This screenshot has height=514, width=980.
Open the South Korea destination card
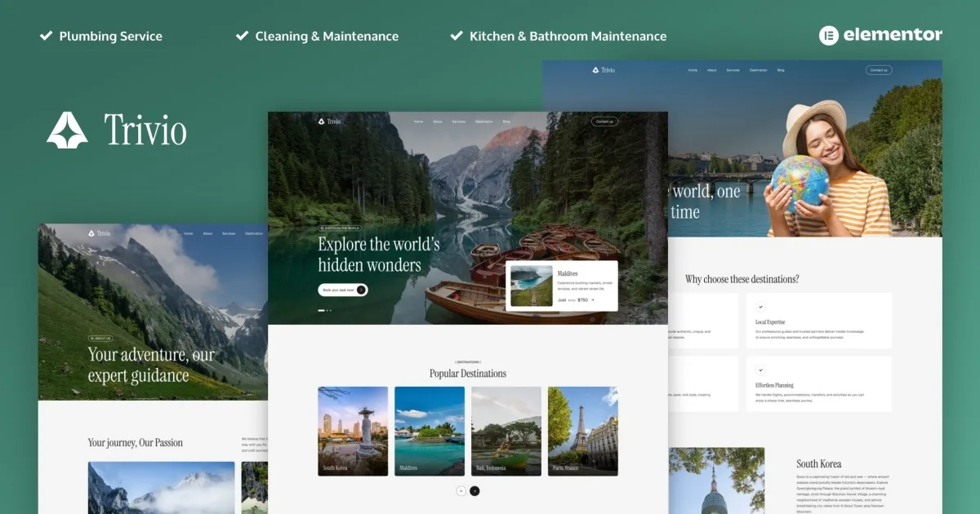[353, 431]
